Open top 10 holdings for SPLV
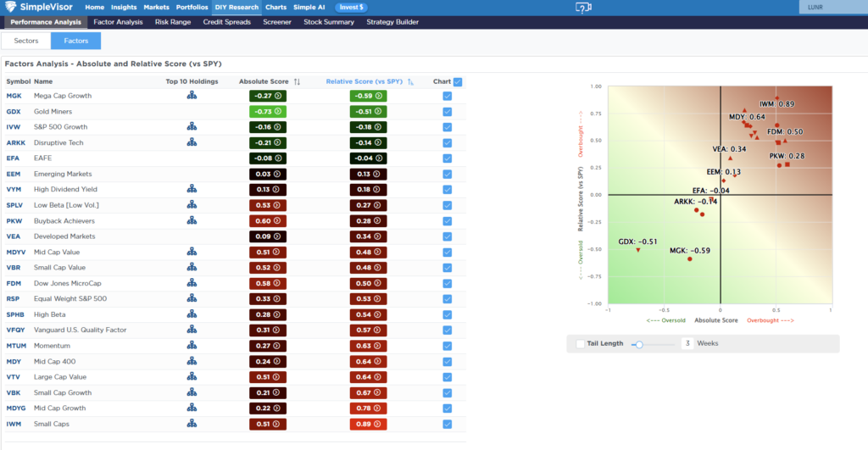The width and height of the screenshot is (868, 450). (x=192, y=205)
